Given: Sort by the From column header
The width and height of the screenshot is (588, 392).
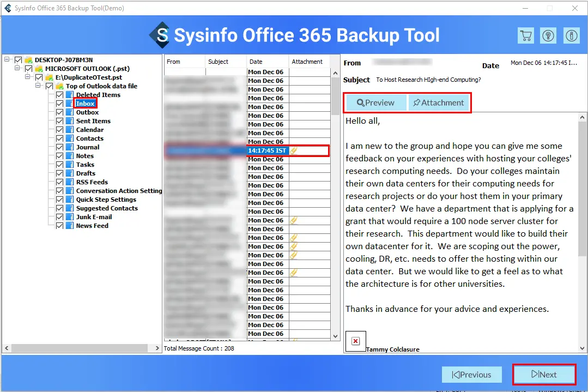Looking at the screenshot, I should coord(185,62).
